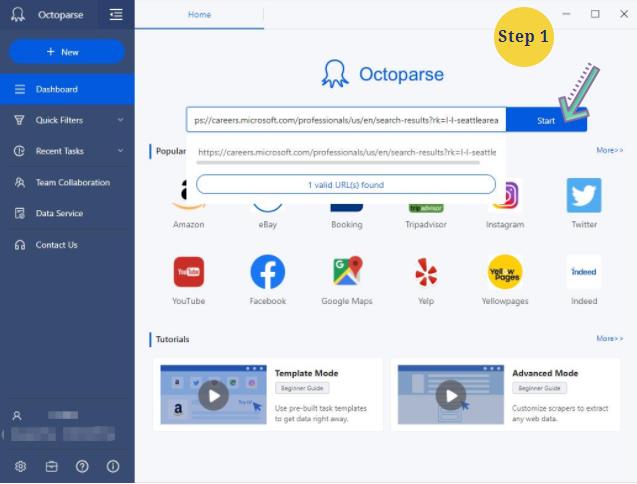Click the Contact Us headset icon

coord(20,245)
